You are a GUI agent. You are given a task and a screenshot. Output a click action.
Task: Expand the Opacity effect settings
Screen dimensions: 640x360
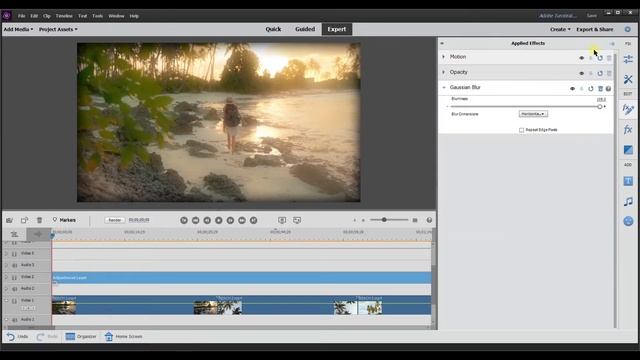coord(444,72)
